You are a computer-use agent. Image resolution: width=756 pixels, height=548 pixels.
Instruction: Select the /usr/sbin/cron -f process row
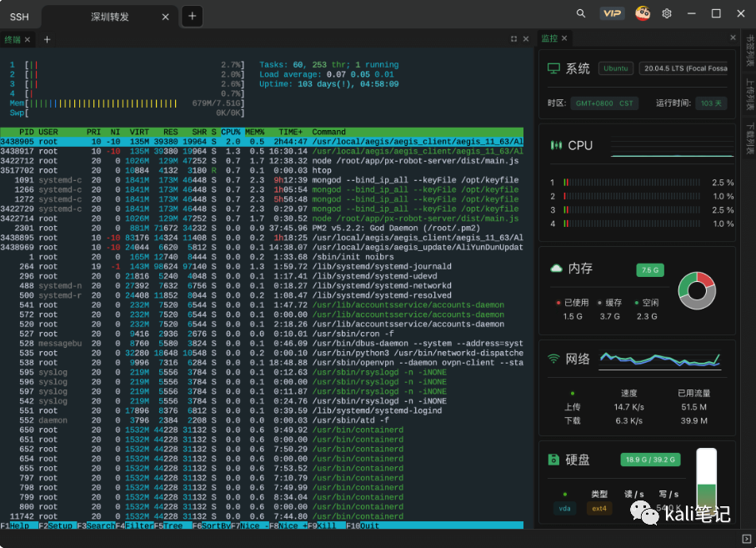point(262,334)
